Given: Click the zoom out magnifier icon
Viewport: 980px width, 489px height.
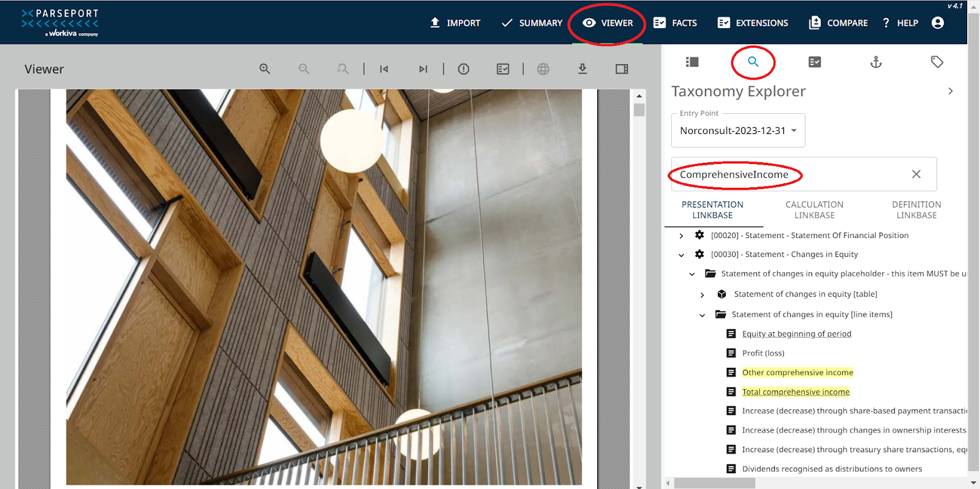Looking at the screenshot, I should click(304, 69).
